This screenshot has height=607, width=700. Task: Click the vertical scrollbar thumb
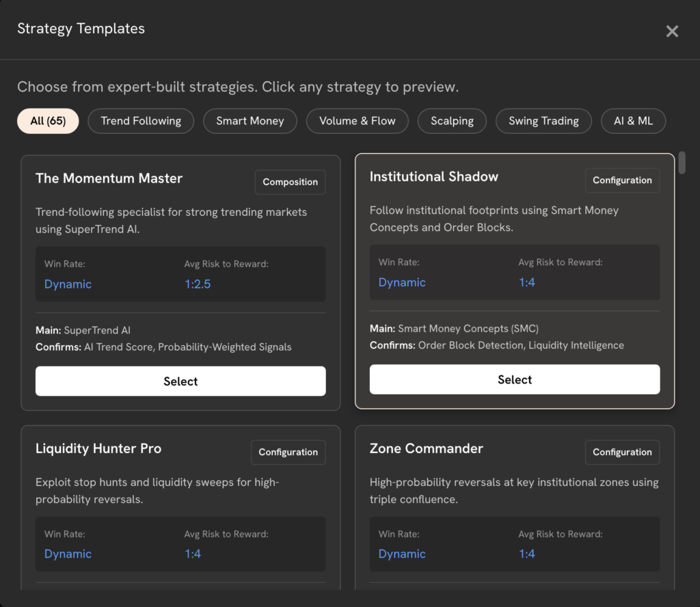pos(682,163)
